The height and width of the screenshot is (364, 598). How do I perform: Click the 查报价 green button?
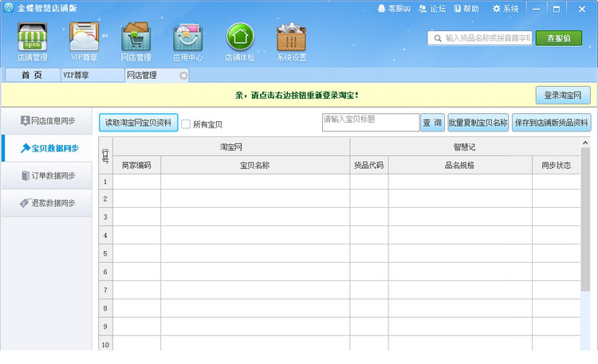click(558, 38)
